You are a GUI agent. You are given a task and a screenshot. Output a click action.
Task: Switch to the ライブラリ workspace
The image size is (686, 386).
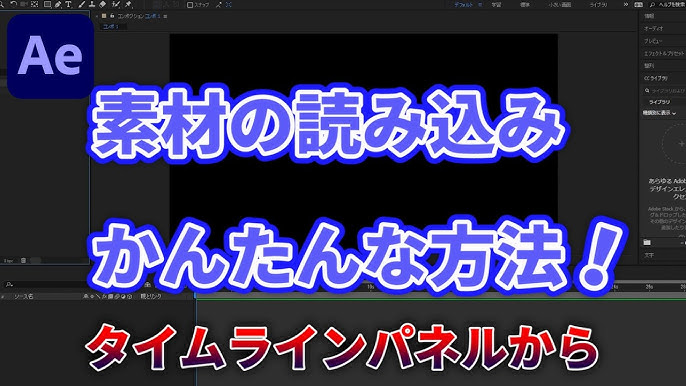click(598, 4)
